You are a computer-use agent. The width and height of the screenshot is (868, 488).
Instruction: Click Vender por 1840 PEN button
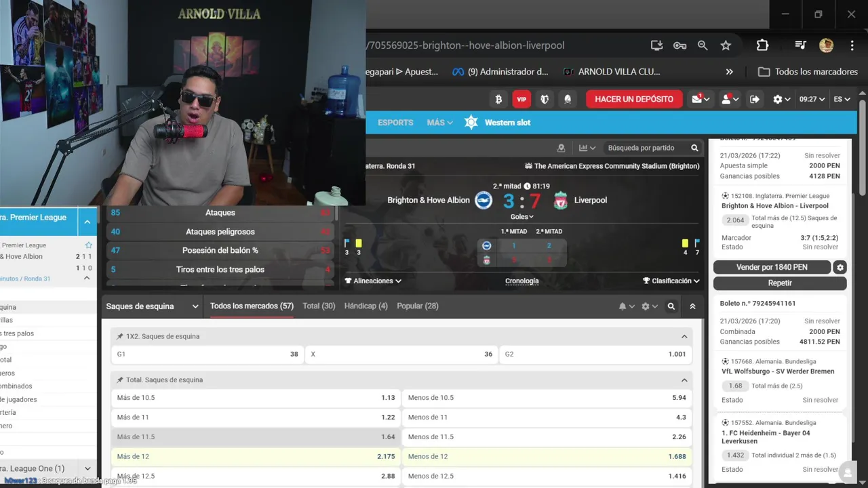pos(772,267)
